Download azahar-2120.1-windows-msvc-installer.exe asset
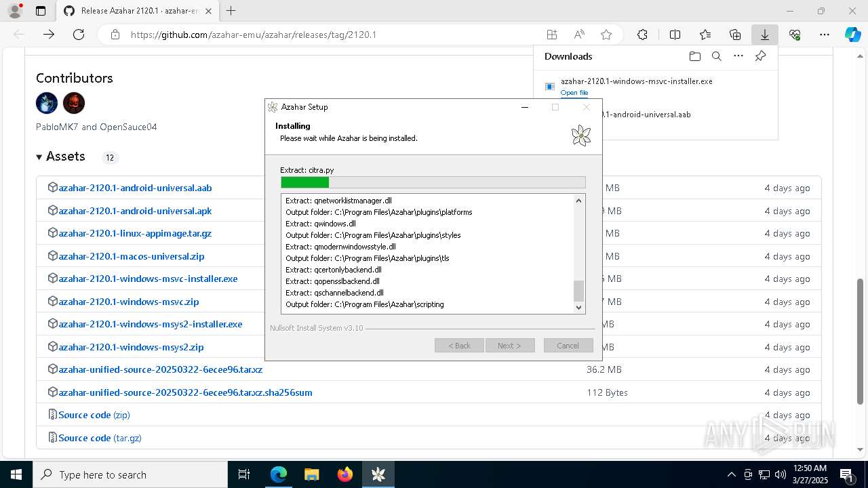This screenshot has width=868, height=488. pos(148,279)
